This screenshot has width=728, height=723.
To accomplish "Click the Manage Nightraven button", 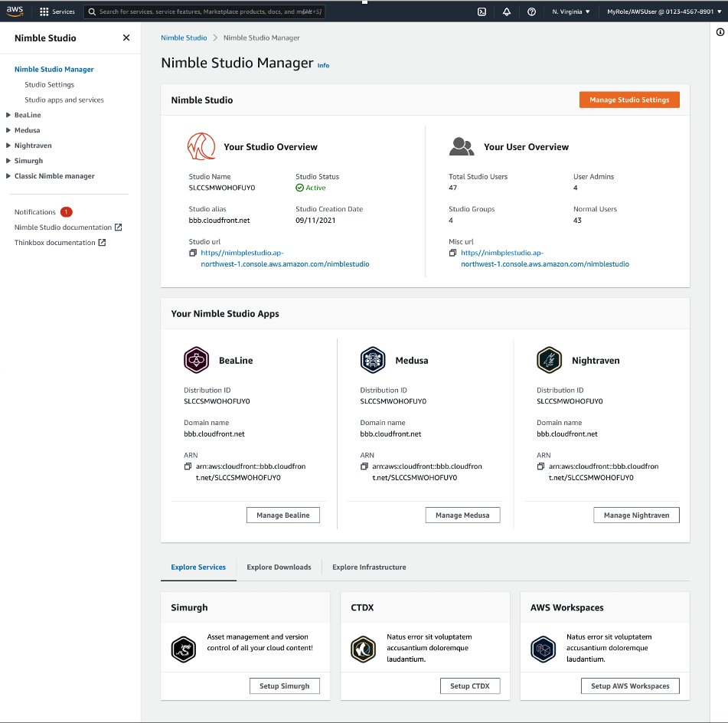I will [636, 515].
